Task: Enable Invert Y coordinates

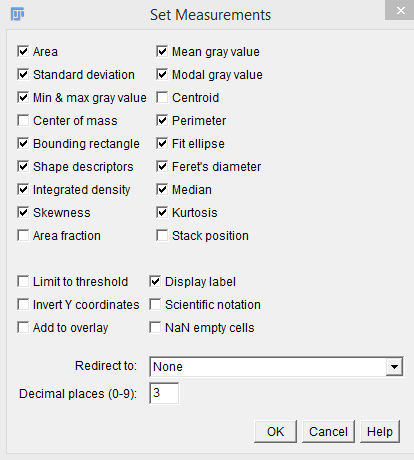Action: pos(23,304)
